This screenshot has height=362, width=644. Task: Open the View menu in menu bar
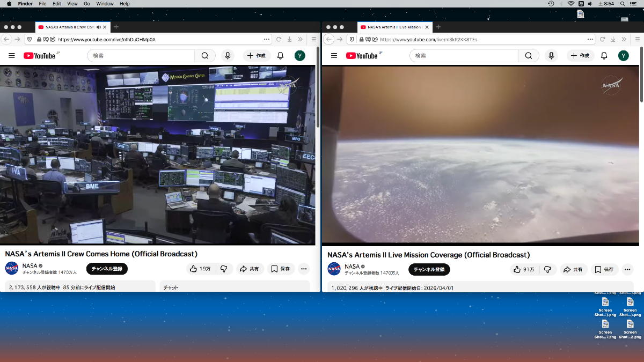[x=72, y=4]
